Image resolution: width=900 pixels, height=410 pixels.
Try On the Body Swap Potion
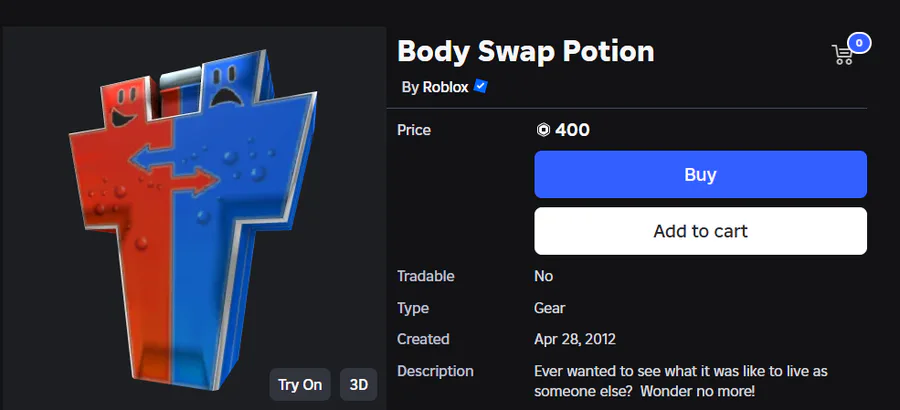click(x=300, y=384)
